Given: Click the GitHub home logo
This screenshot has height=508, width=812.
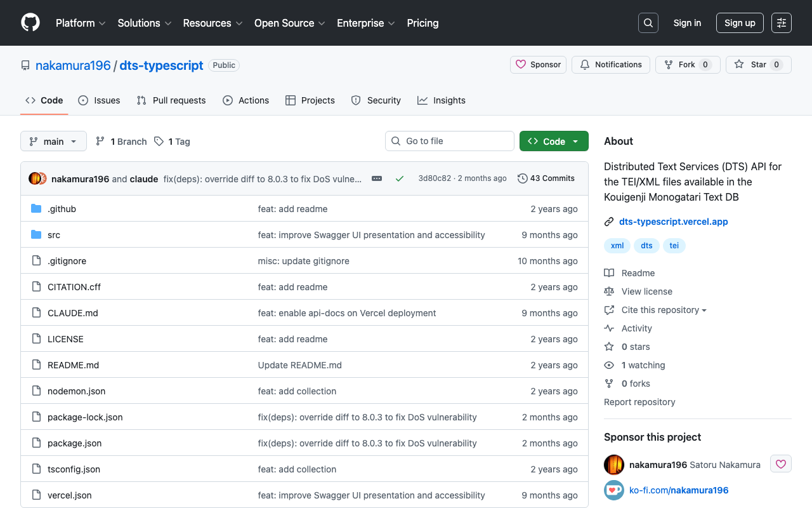Looking at the screenshot, I should 30,23.
